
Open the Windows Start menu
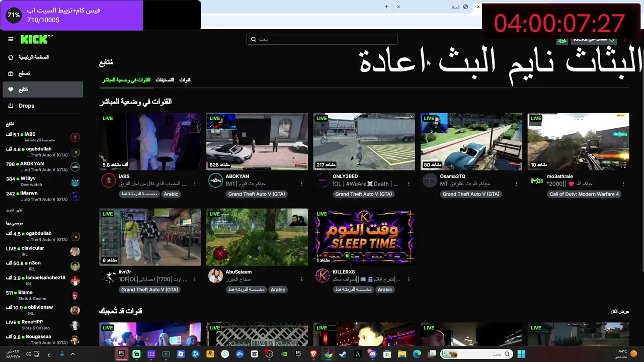tap(521, 354)
